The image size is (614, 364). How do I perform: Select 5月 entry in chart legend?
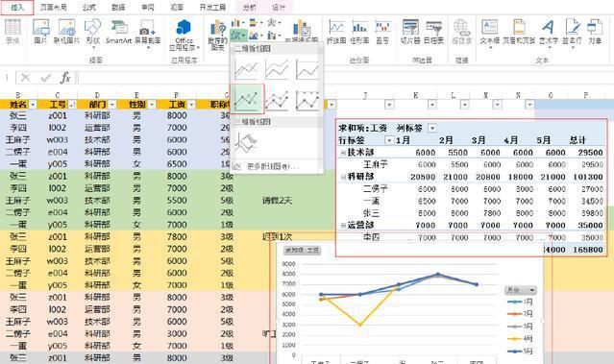coord(521,352)
